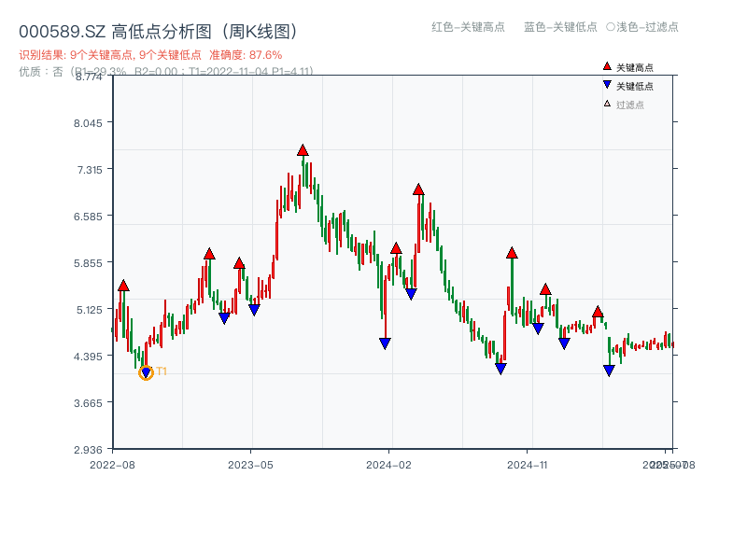Click the red high marker near 6.0 in early 2023
The height and width of the screenshot is (560, 747).
coord(209,254)
